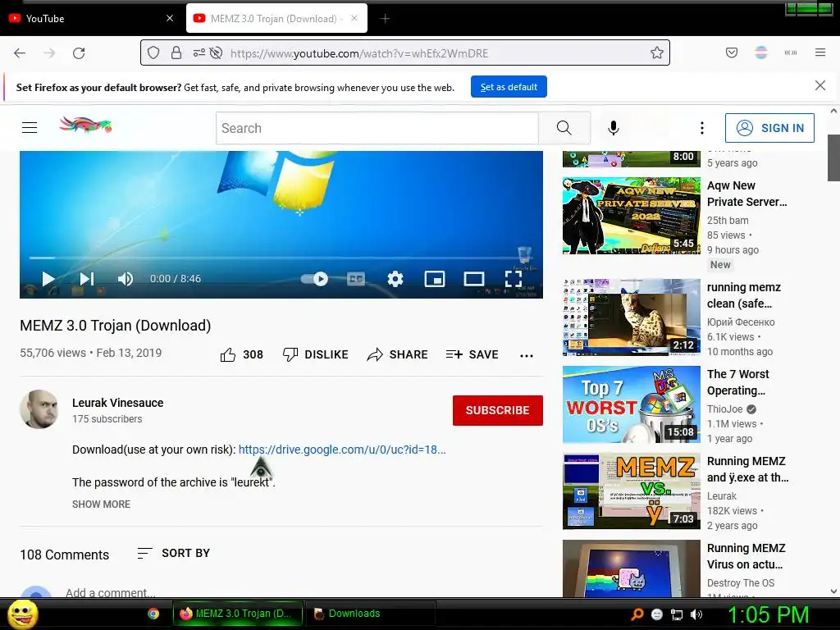The image size is (840, 630).
Task: Reload the page with the refresh icon
Action: point(79,53)
